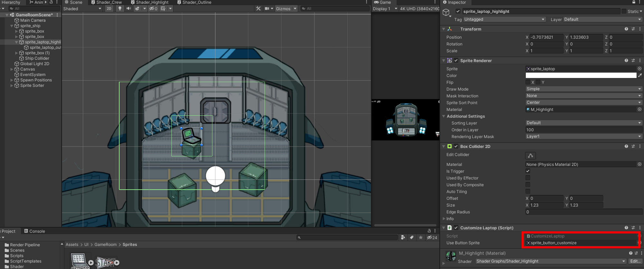Toggle scene lighting with the lightbulb icon
The width and height of the screenshot is (644, 269).
pos(120,9)
